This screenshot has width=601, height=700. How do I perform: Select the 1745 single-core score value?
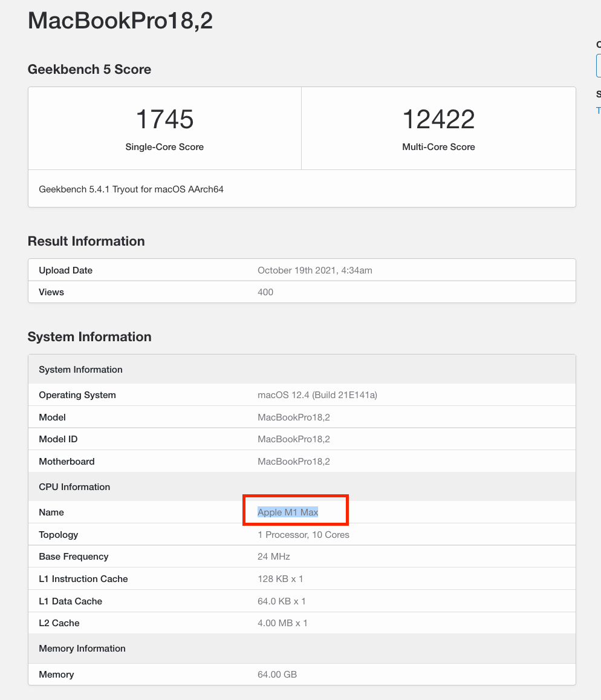click(164, 119)
